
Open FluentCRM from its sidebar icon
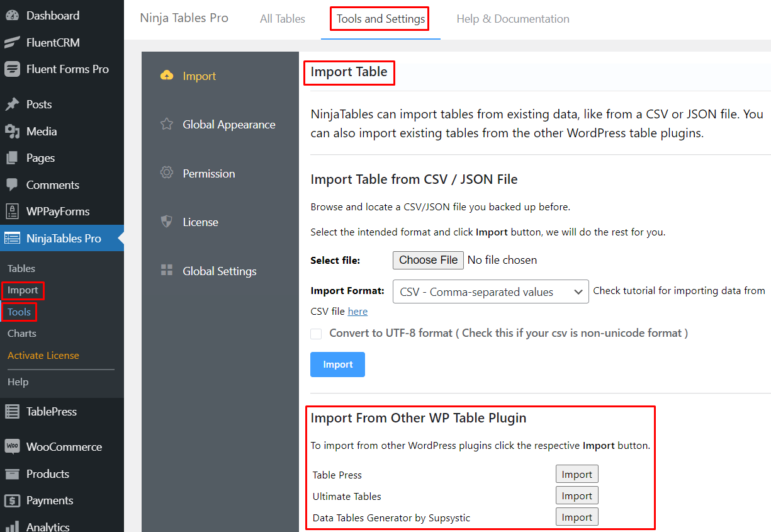tap(12, 43)
